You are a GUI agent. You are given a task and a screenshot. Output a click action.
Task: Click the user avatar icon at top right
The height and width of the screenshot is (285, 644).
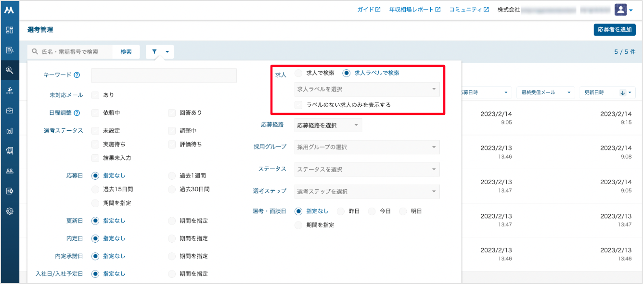(x=620, y=10)
